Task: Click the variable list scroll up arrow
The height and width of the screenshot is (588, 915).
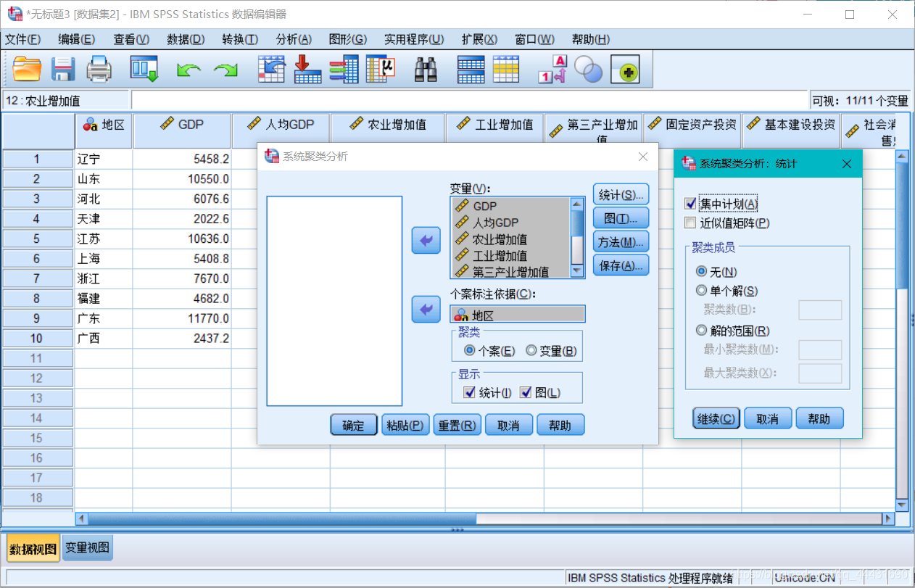Action: pyautogui.click(x=578, y=204)
